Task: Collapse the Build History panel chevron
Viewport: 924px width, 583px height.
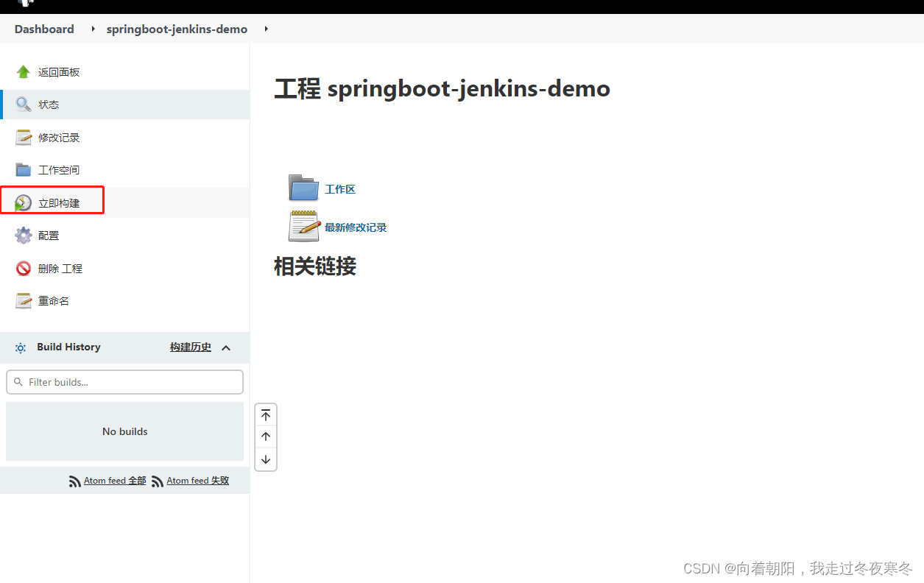Action: [226, 347]
